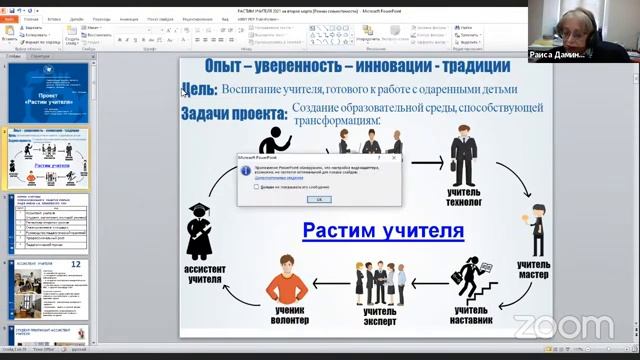
Task: Select slide 4 thumbnail "Ассистент учителя"
Action: click(x=48, y=289)
